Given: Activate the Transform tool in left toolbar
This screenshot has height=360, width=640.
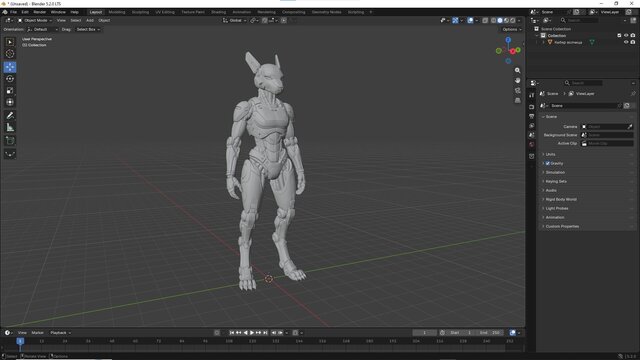Looking at the screenshot, I should click(10, 102).
